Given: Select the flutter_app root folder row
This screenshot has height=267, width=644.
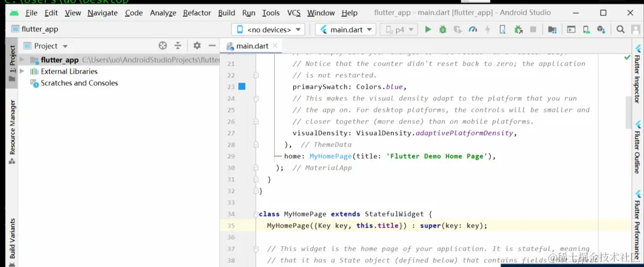Looking at the screenshot, I should (x=119, y=60).
